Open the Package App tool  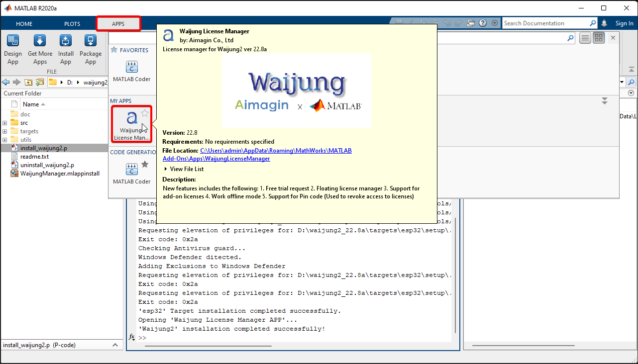(91, 50)
